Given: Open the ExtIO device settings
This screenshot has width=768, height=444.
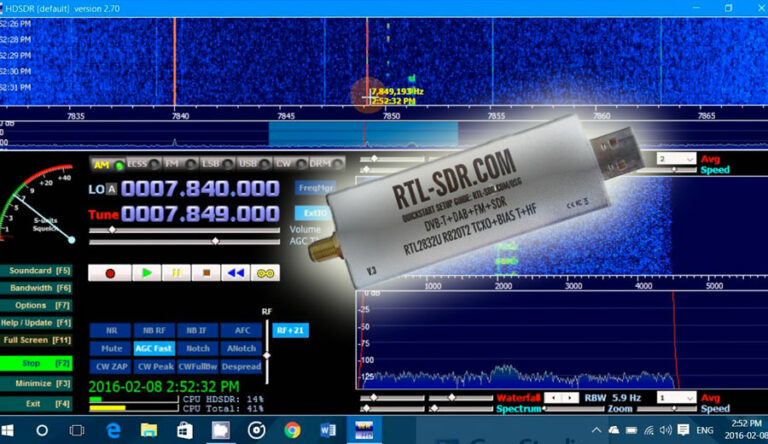Looking at the screenshot, I should pyautogui.click(x=313, y=213).
